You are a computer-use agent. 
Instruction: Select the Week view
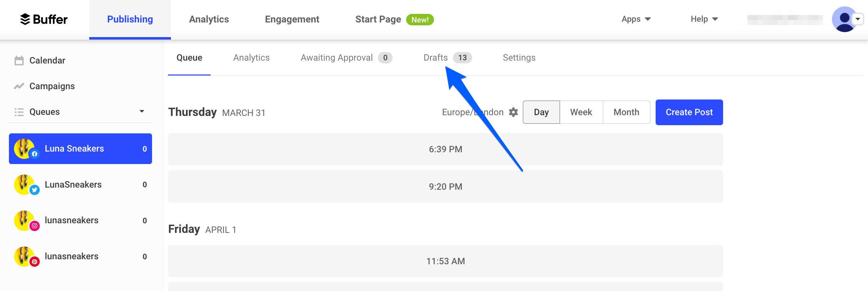581,112
